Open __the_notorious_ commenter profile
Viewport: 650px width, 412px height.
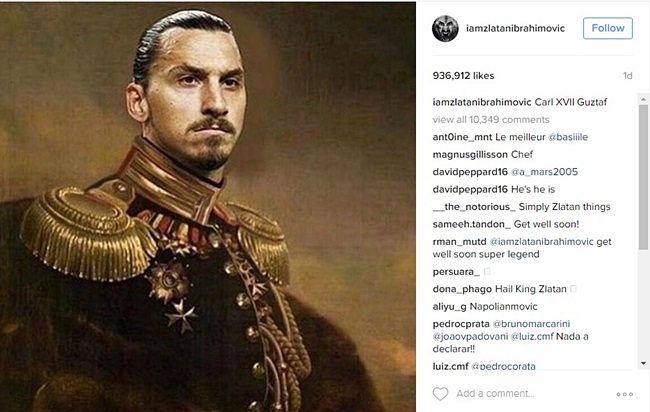click(474, 207)
